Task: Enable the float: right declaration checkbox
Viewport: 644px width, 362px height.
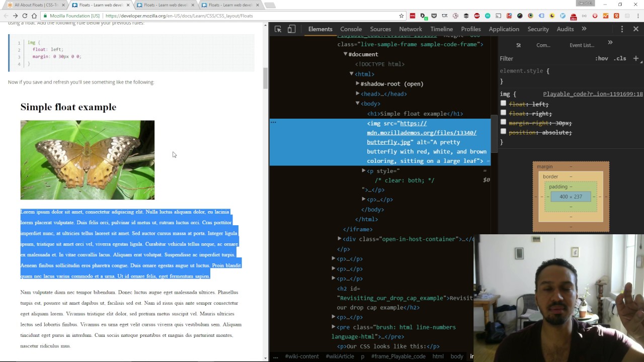Action: point(503,113)
